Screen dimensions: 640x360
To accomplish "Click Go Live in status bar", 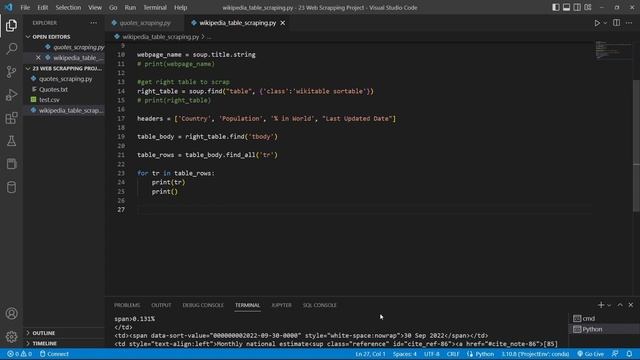I will (590, 354).
